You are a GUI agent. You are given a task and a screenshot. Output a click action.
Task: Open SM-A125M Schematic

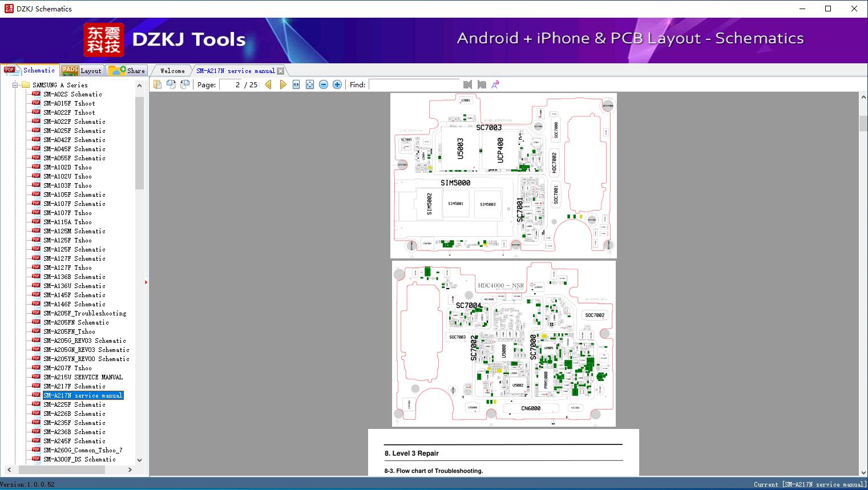tap(74, 231)
